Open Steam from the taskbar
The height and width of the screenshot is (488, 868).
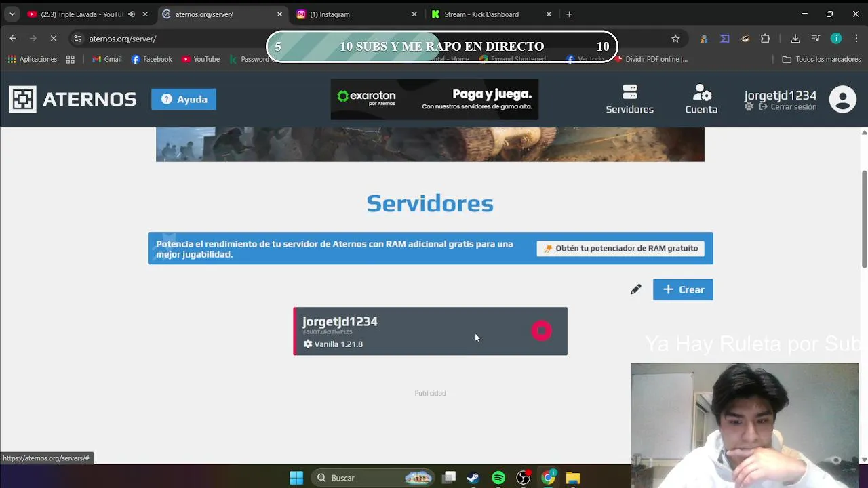(x=473, y=478)
